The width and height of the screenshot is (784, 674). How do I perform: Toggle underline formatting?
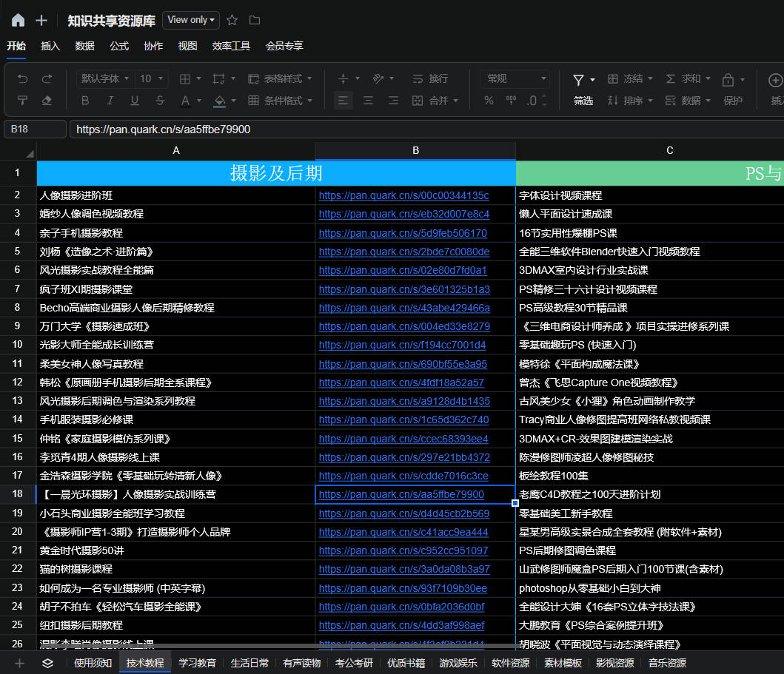point(135,101)
